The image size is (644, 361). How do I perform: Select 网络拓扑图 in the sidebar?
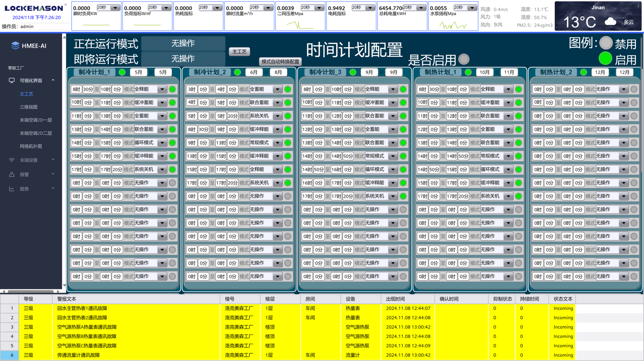pyautogui.click(x=31, y=146)
